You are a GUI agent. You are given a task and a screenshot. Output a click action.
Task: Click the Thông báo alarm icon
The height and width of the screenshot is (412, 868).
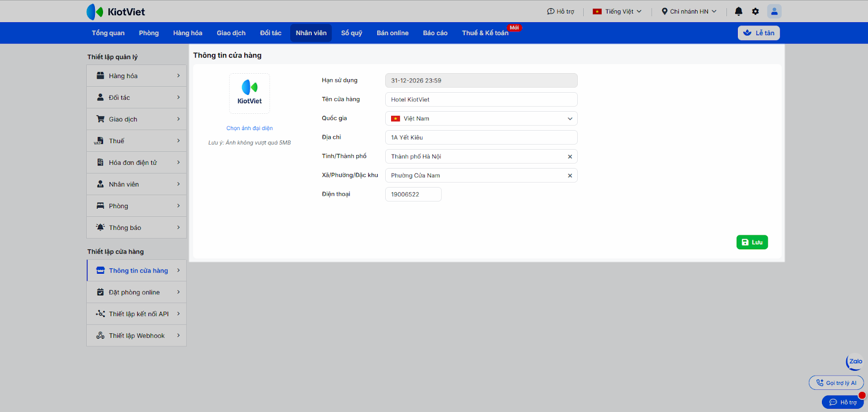[x=100, y=228]
